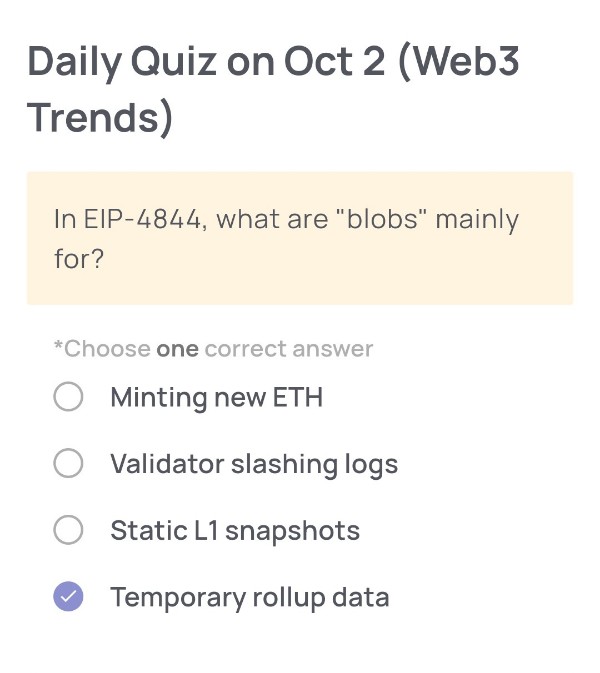Screen dimensions: 600x673
Task: Click the bold word "one" in hint
Action: click(178, 349)
